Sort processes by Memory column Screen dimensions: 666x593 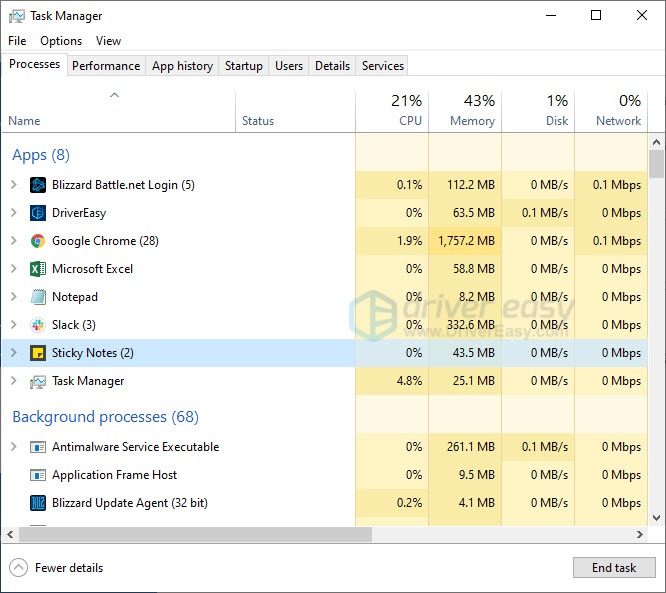pyautogui.click(x=465, y=111)
